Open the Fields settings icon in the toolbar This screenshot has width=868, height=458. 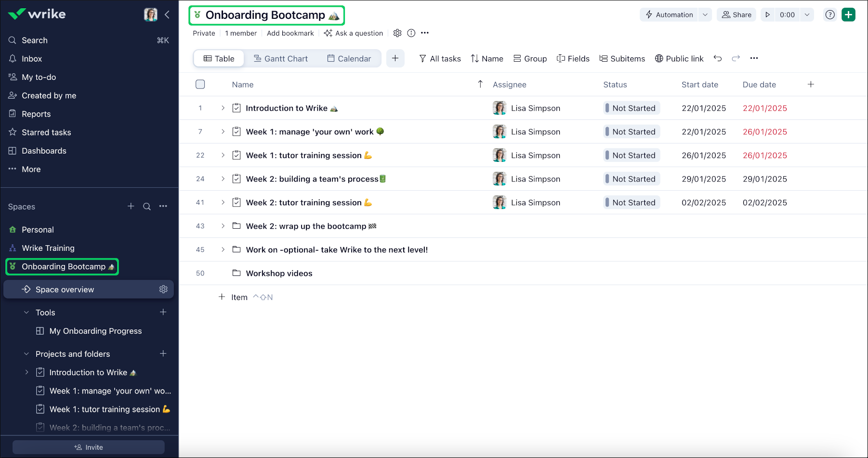[561, 58]
